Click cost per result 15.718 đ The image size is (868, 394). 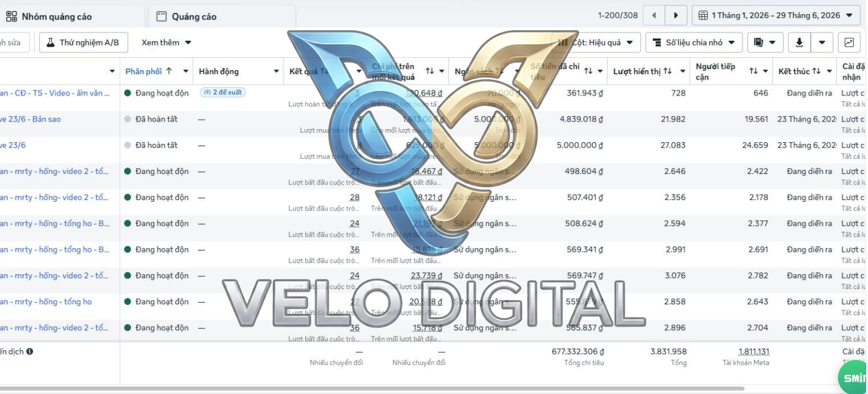427,327
